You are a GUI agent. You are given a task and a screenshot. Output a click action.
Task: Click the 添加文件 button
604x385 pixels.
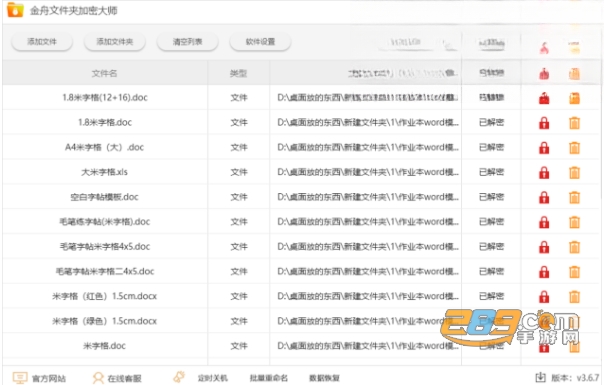42,42
